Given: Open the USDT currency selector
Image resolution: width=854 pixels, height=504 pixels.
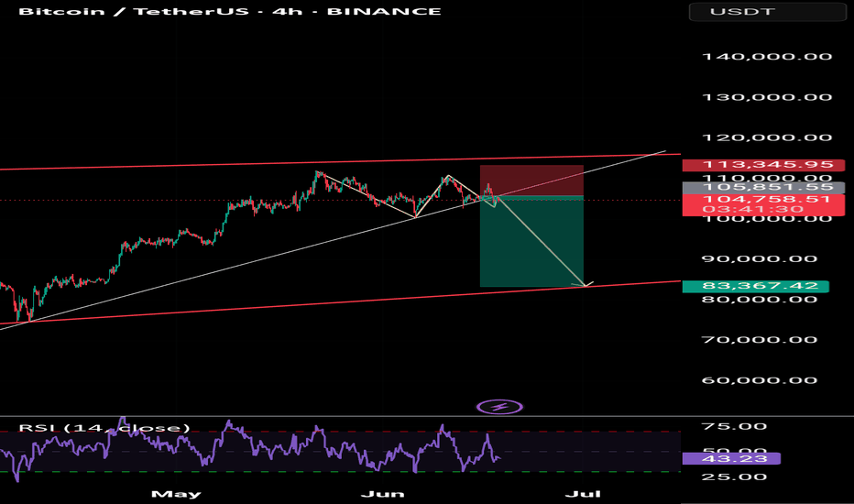Looking at the screenshot, I should coord(767,11).
